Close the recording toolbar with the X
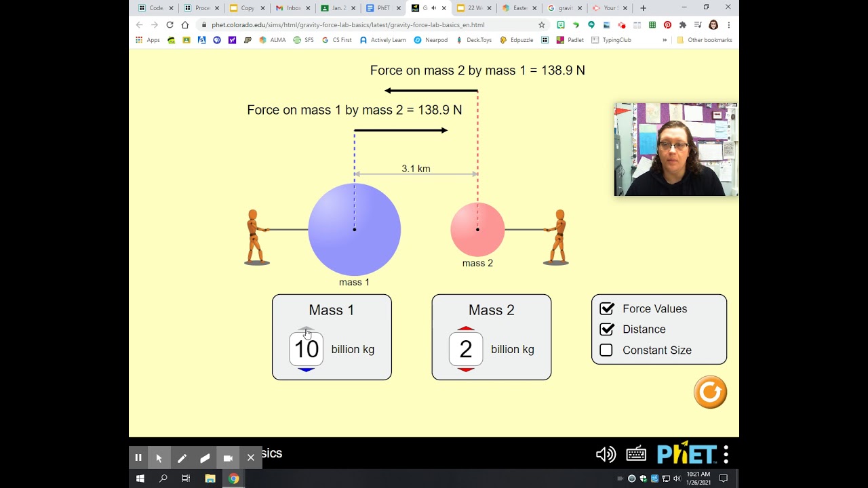The width and height of the screenshot is (868, 488). [251, 457]
